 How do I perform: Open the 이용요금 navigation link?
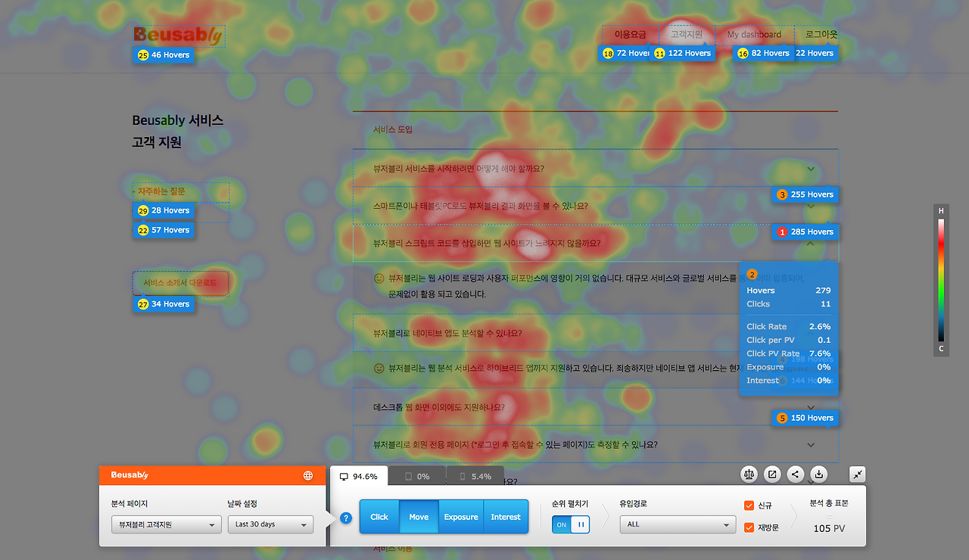(631, 35)
